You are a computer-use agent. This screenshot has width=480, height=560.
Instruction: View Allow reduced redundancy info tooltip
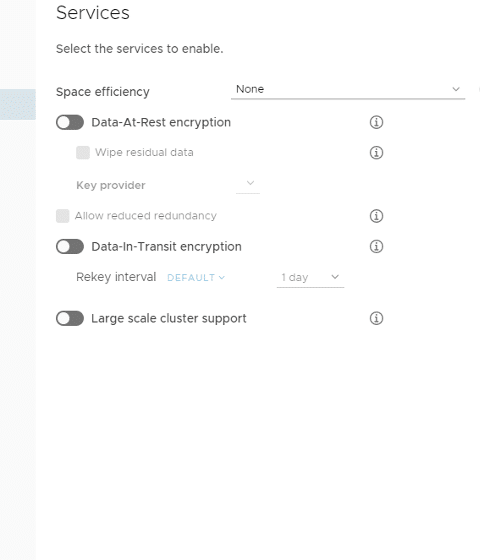(376, 216)
